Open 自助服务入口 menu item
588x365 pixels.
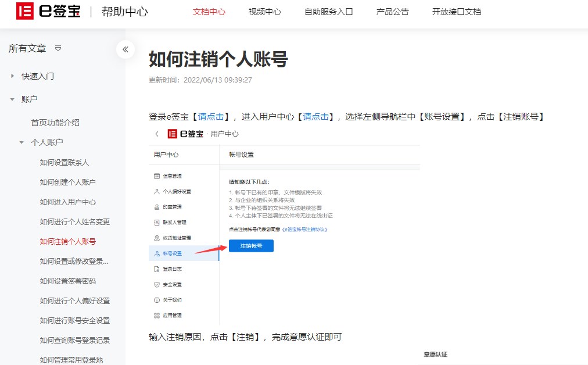pyautogui.click(x=328, y=12)
